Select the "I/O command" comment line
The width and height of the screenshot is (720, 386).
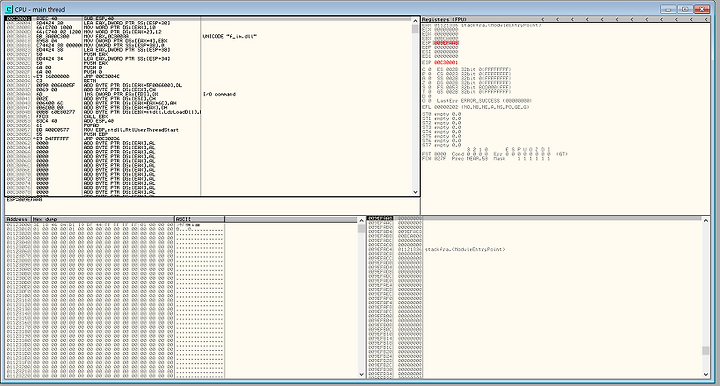click(x=219, y=94)
